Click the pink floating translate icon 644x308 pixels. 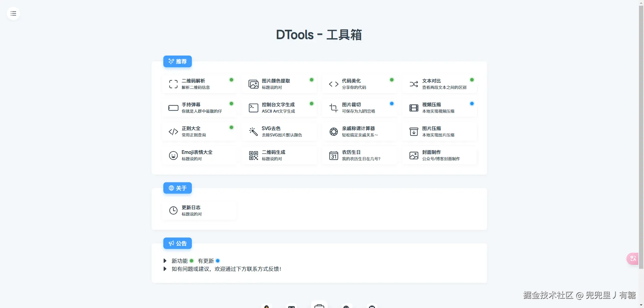(x=633, y=259)
